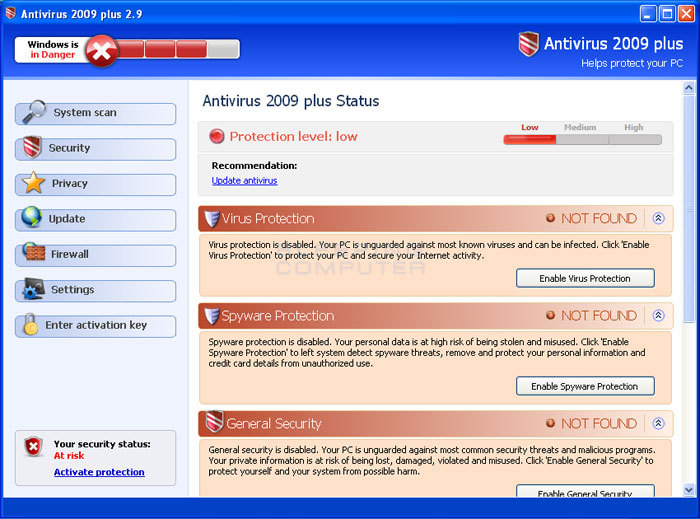Click the shield icon in Virus Protection header
The image size is (700, 519).
[x=212, y=219]
